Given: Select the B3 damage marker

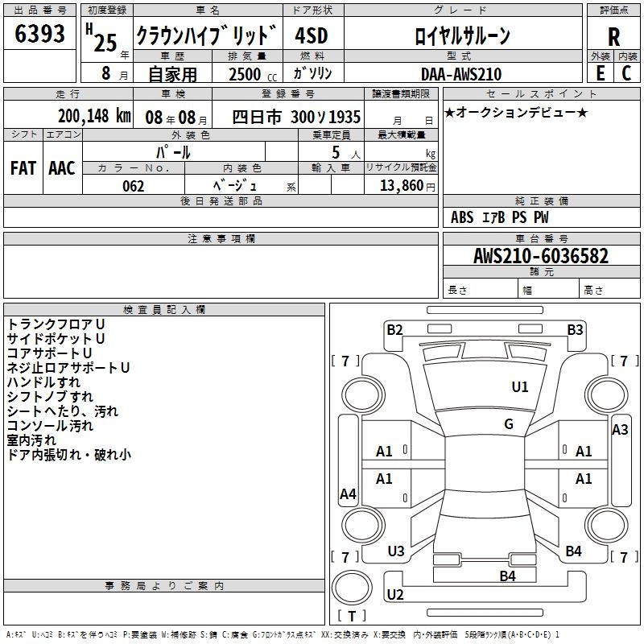Looking at the screenshot, I should pos(575,329).
